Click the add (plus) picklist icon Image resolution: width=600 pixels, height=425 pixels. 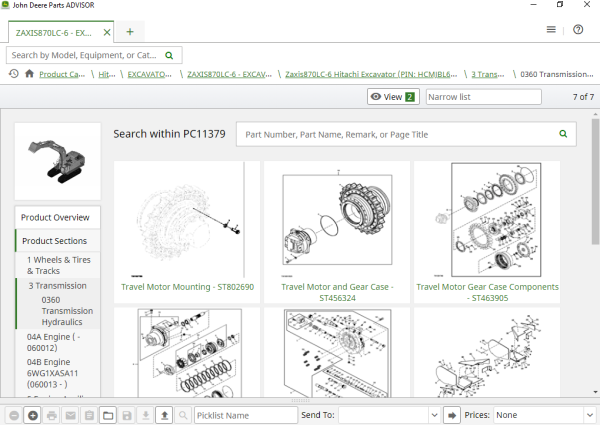[33, 415]
